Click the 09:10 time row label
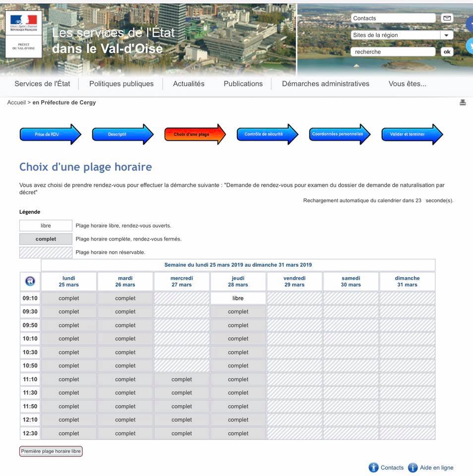This screenshot has width=473, height=476. 30,298
